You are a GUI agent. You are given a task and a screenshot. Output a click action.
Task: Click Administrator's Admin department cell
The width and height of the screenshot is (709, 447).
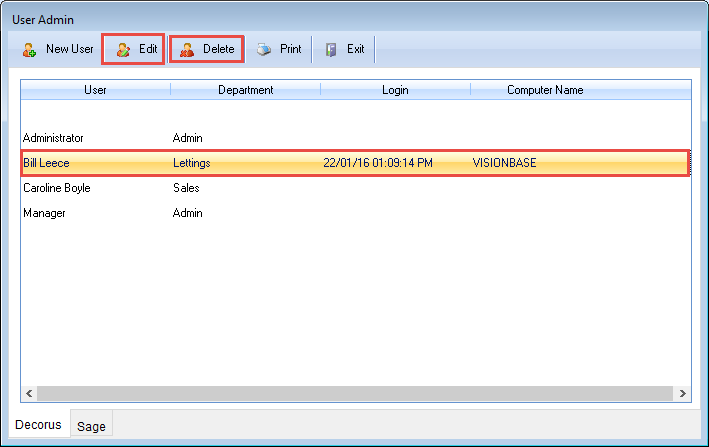coord(187,138)
